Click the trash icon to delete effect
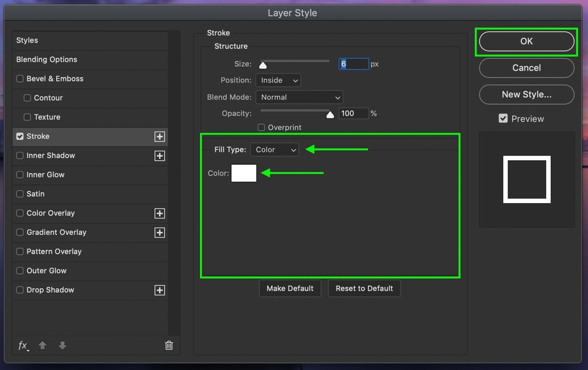588x370 pixels. tap(169, 346)
